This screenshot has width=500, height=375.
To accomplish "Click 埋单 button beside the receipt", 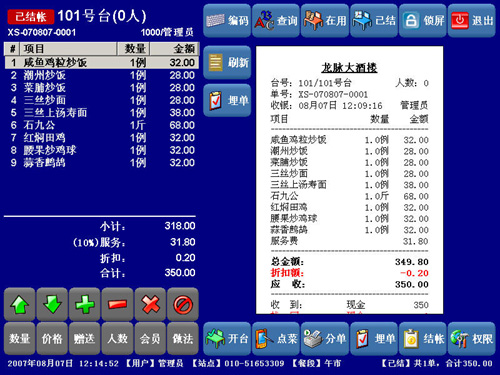I will click(227, 100).
